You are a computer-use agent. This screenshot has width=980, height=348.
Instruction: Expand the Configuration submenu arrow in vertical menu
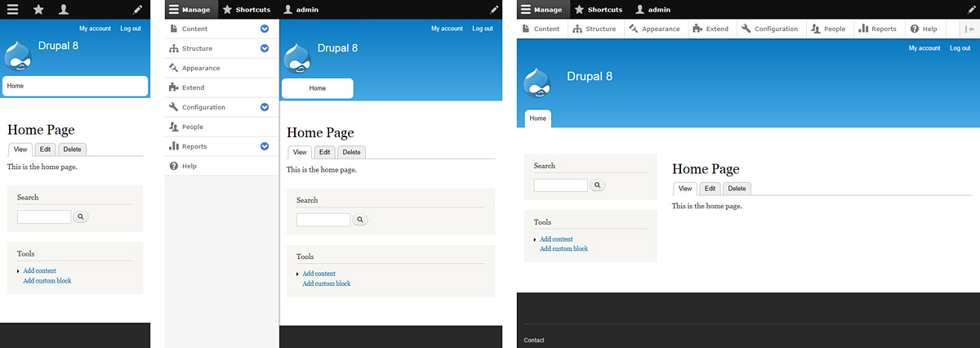point(265,107)
